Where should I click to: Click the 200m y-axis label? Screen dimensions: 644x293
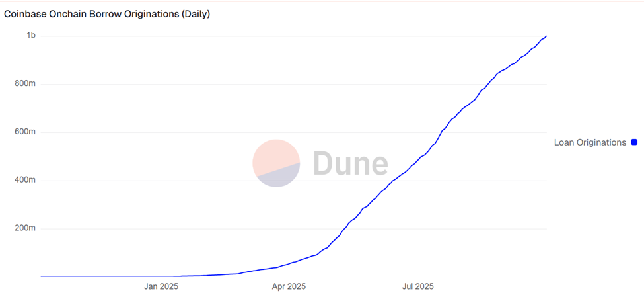pyautogui.click(x=26, y=229)
